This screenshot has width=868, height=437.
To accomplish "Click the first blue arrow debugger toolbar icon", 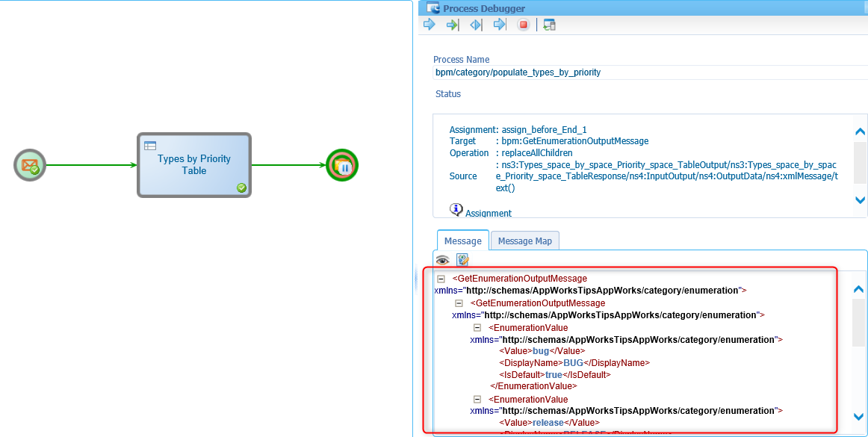I will [430, 25].
